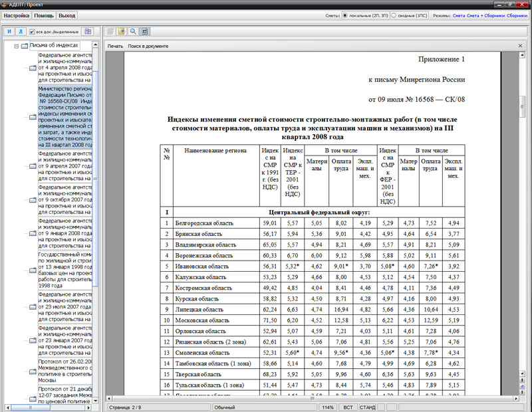532x412 pixels.
Task: Select 'локальные (2П, 3П)' radio button
Action: point(344,15)
